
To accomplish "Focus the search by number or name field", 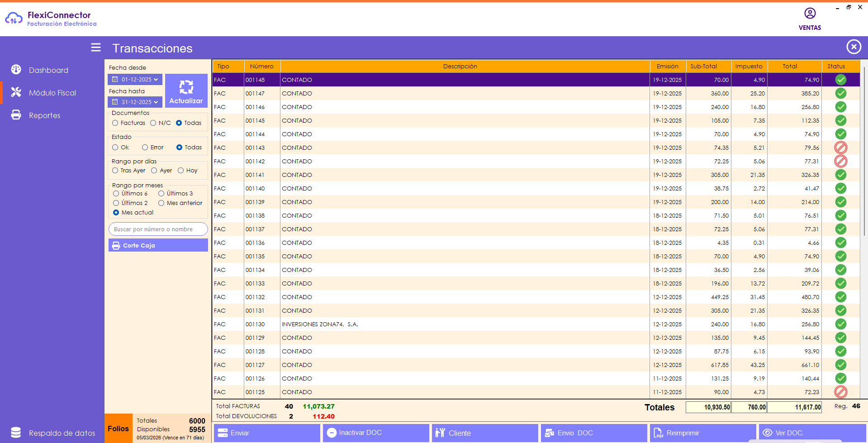I will pyautogui.click(x=158, y=229).
